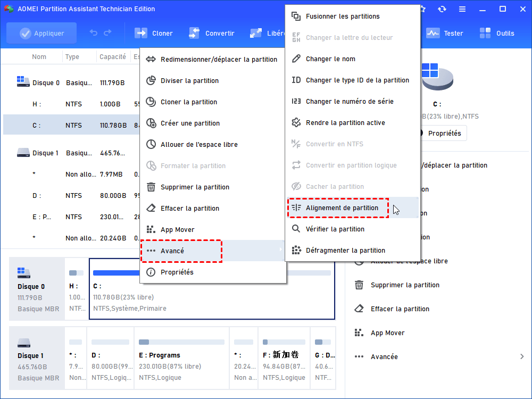Click the resize arrows icon in context menu

coord(151,60)
